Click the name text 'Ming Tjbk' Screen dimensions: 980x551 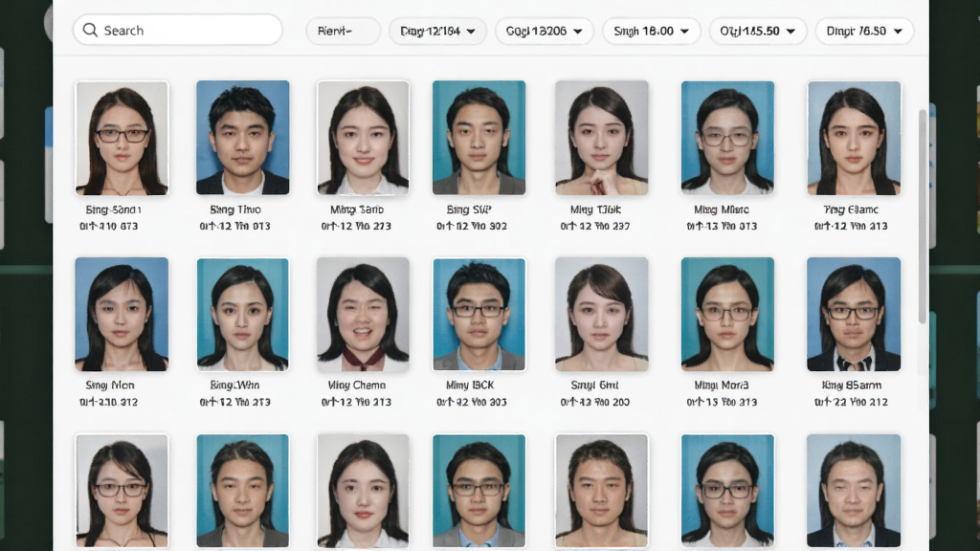595,209
